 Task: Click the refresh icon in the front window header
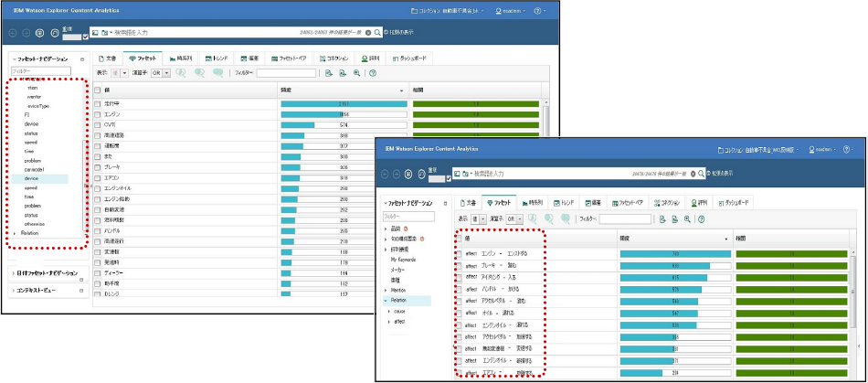pos(422,174)
